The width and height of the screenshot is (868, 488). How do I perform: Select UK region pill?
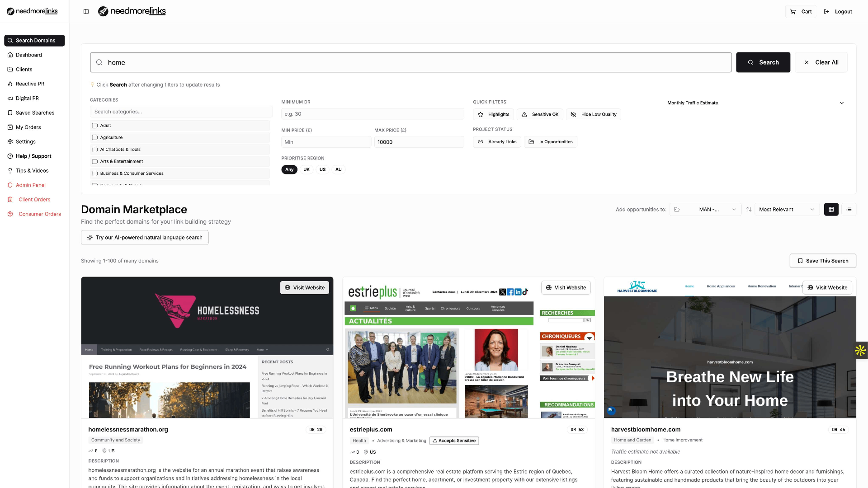[307, 169]
